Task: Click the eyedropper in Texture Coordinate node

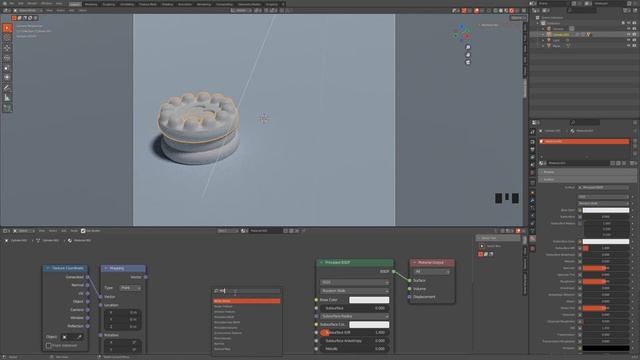Action: [x=79, y=337]
